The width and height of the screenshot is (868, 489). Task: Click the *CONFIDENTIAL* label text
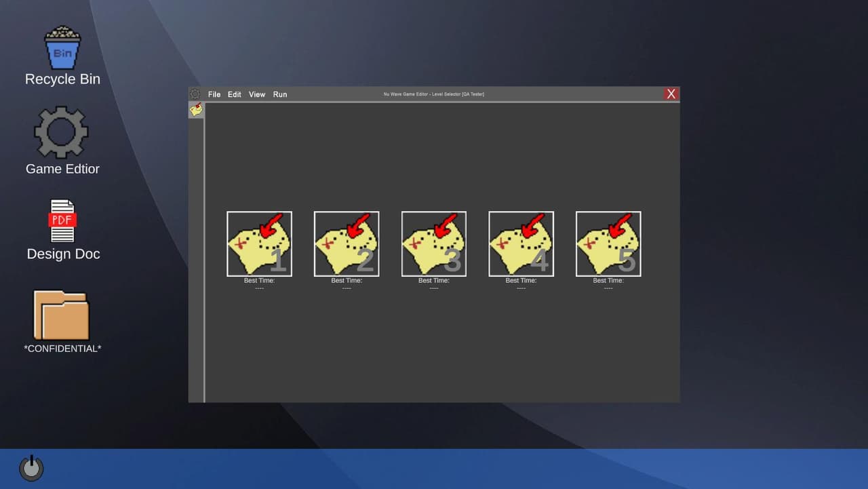coord(62,349)
